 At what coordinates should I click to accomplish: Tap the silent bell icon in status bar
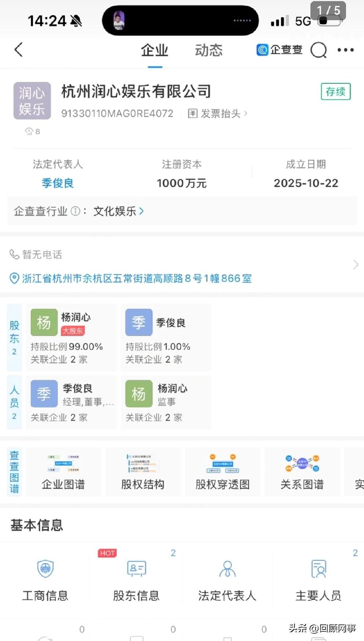76,21
